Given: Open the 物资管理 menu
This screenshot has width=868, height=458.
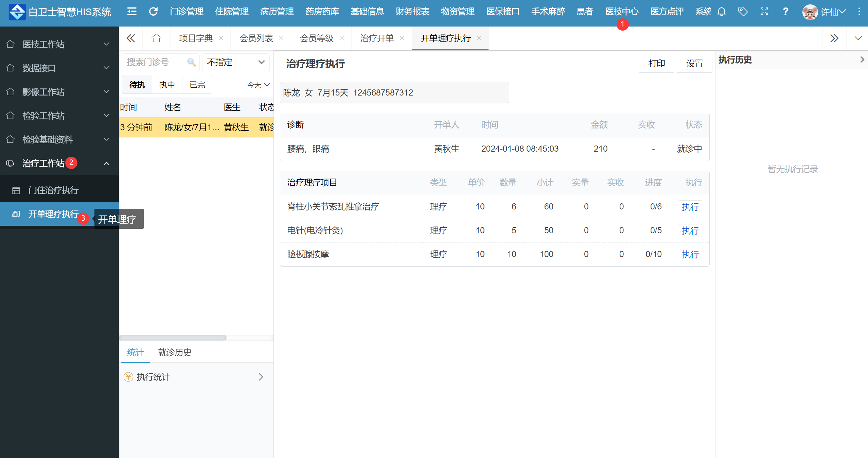Looking at the screenshot, I should [x=458, y=12].
